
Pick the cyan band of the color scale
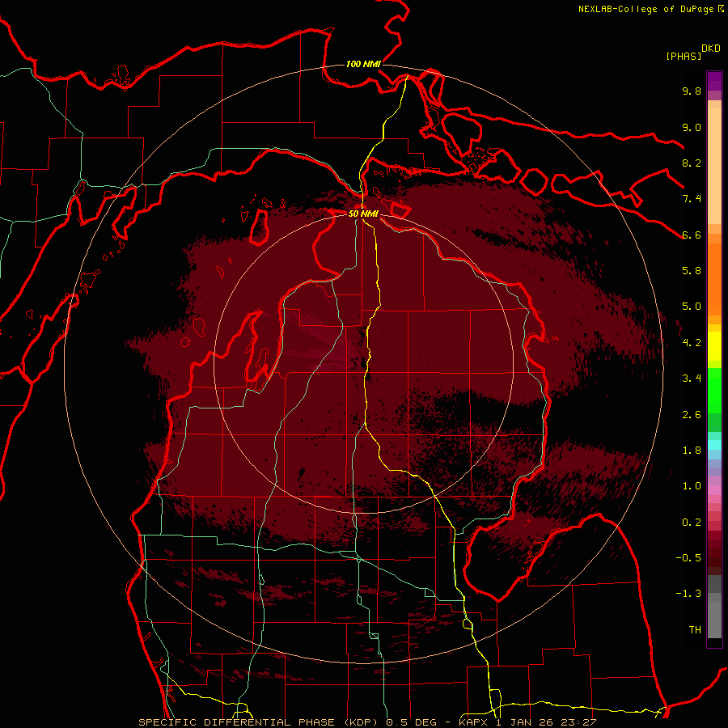pyautogui.click(x=714, y=445)
